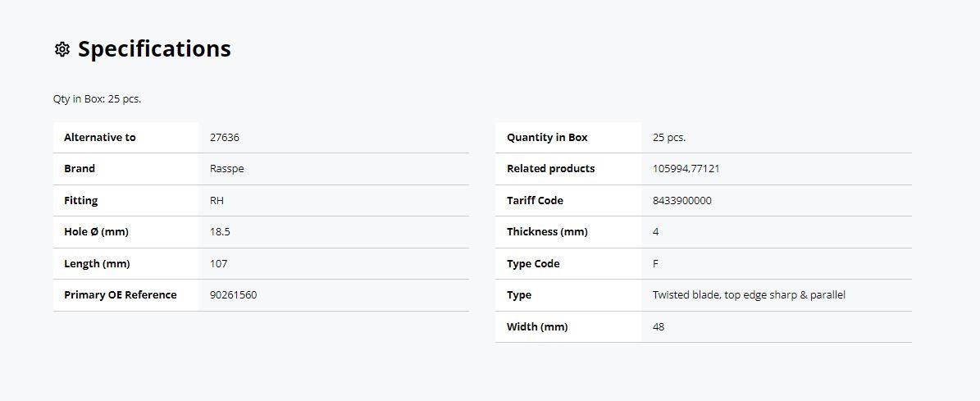
Task: Click the gear icon beside Specifications
Action: 62,49
